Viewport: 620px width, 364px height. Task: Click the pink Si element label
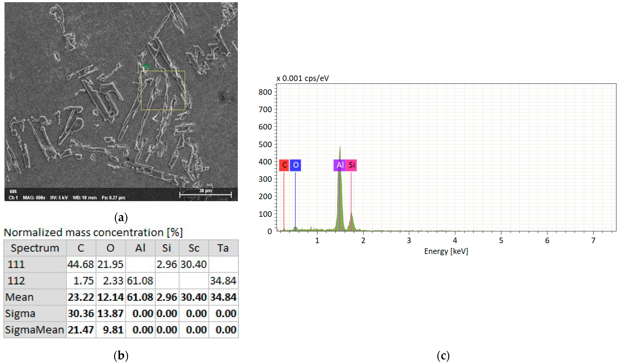[351, 165]
